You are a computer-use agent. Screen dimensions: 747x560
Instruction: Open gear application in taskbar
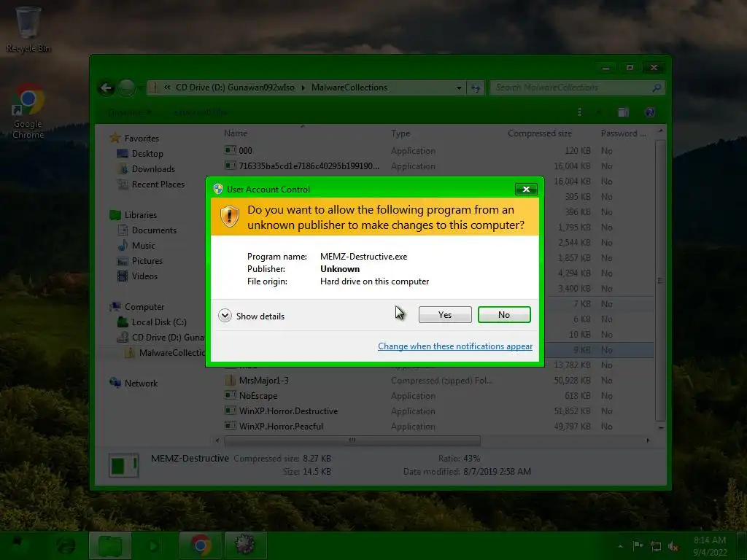click(x=245, y=545)
